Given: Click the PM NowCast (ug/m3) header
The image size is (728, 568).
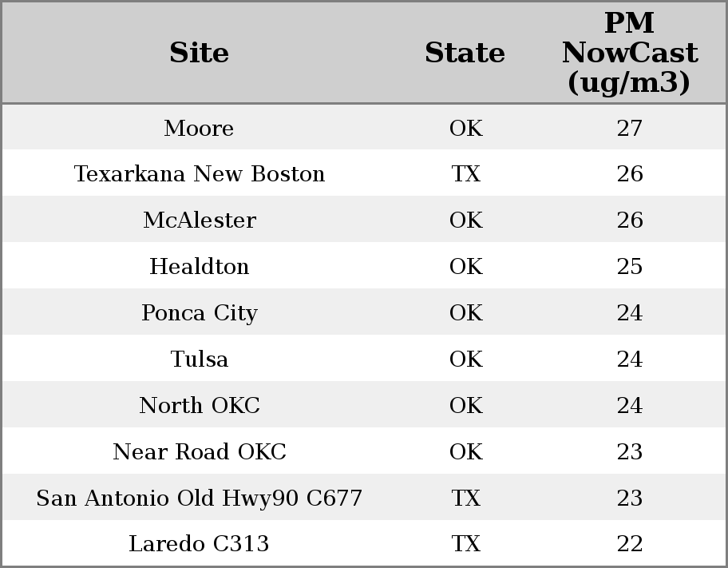Looking at the screenshot, I should coord(629,53).
